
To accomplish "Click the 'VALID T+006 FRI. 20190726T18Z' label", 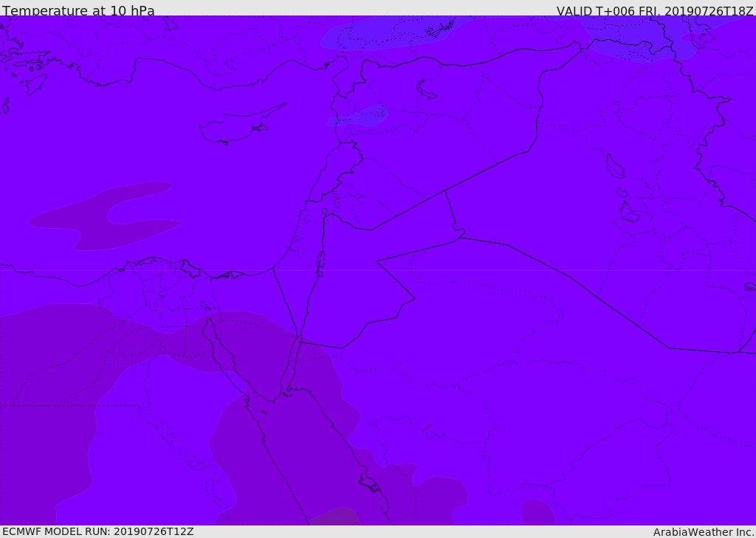I will pyautogui.click(x=655, y=10).
